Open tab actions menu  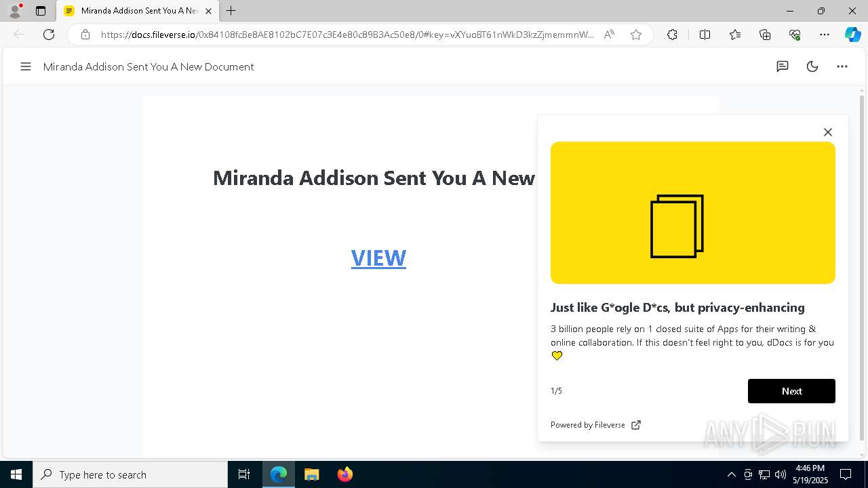41,11
